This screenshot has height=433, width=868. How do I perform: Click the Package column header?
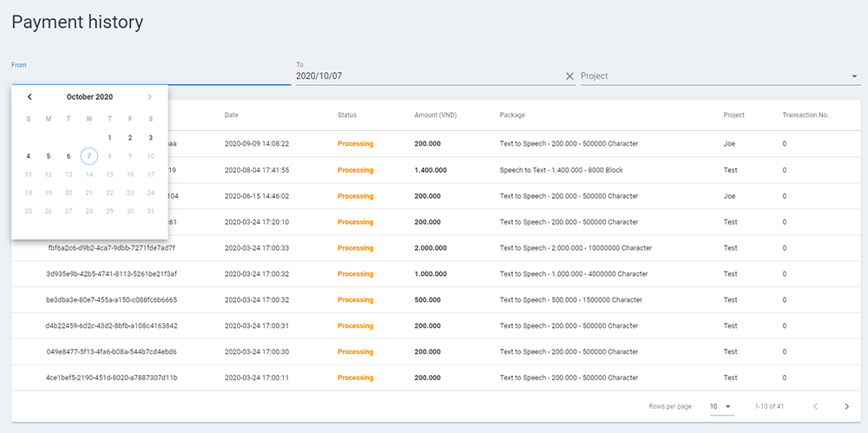point(512,115)
